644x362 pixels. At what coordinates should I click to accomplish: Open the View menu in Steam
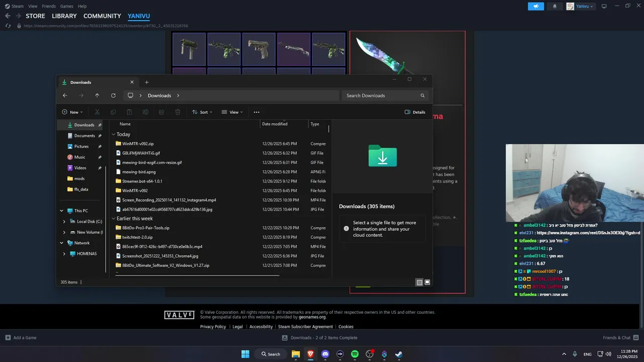33,6
